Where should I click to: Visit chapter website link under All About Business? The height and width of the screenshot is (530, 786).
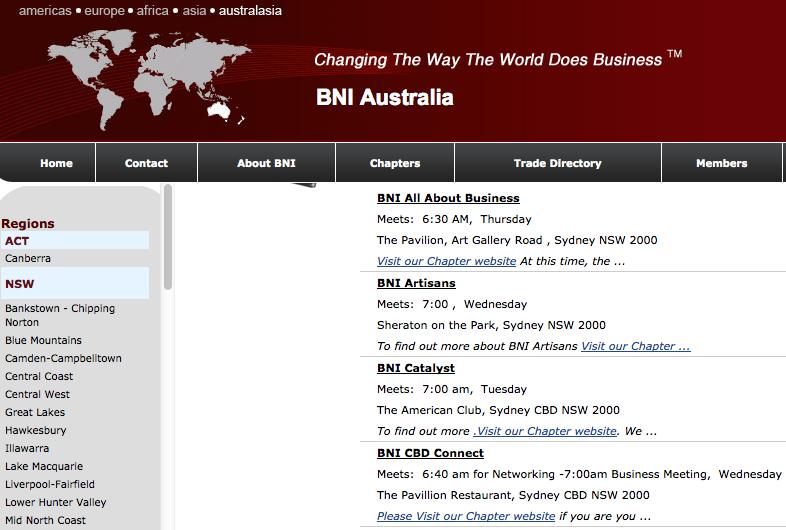[x=447, y=261]
